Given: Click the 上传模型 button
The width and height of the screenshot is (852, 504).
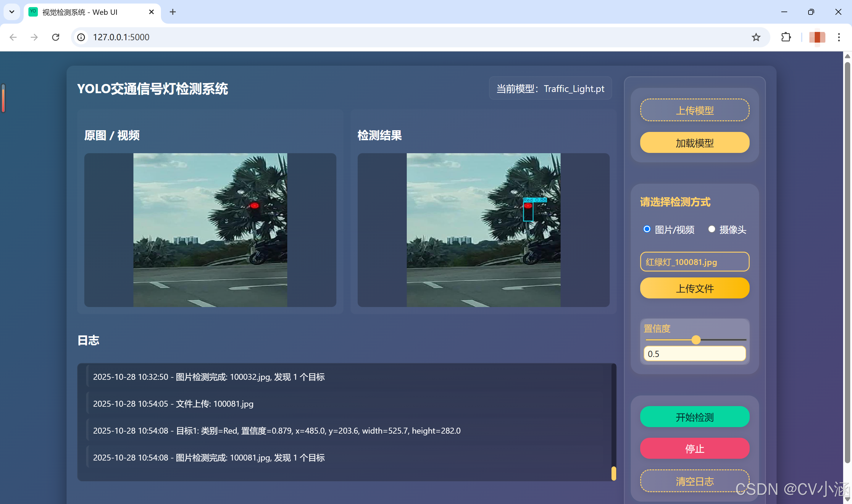Looking at the screenshot, I should [694, 110].
